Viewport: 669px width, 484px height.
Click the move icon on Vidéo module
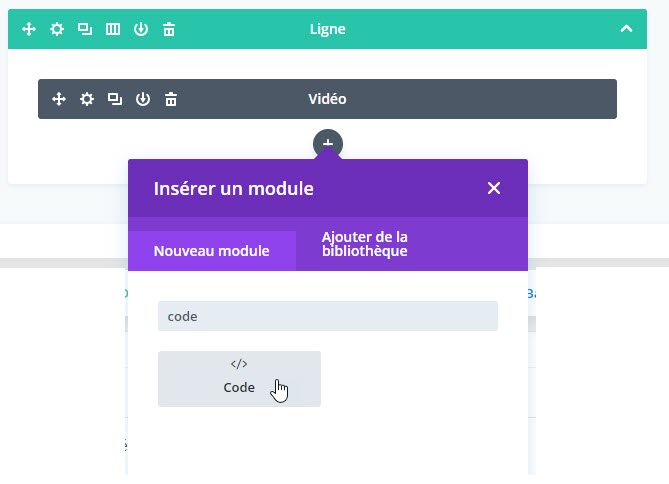pyautogui.click(x=59, y=99)
